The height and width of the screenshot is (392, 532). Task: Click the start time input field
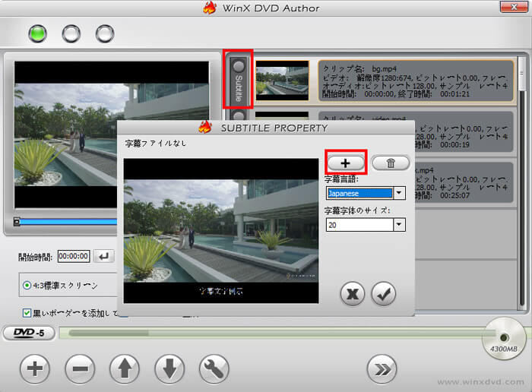(x=74, y=256)
